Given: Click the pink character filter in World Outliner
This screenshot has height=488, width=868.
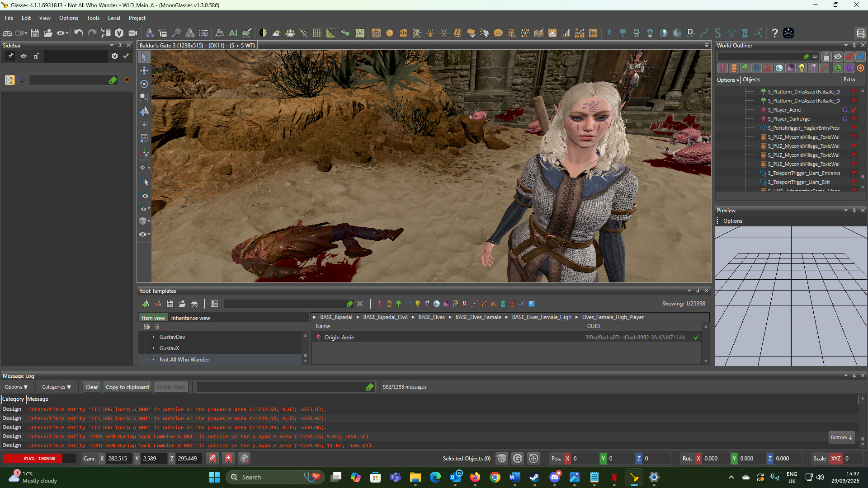Looking at the screenshot, I should coord(722,68).
